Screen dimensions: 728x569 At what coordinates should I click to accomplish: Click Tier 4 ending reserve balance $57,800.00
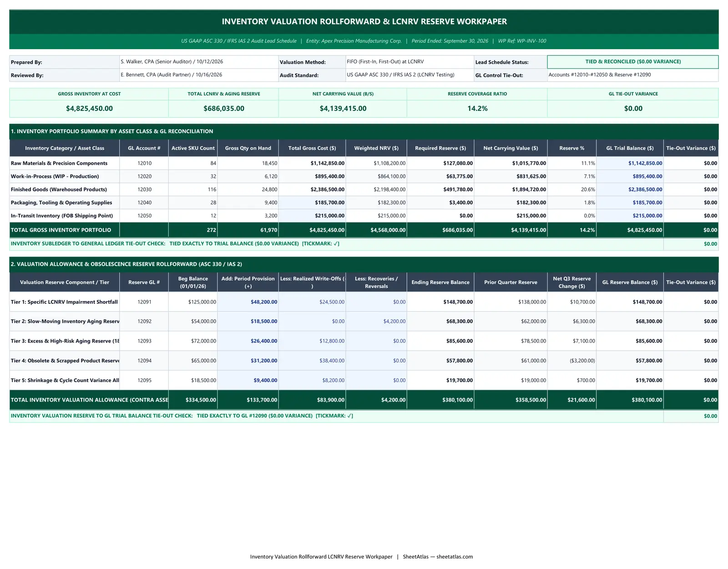tap(440, 361)
